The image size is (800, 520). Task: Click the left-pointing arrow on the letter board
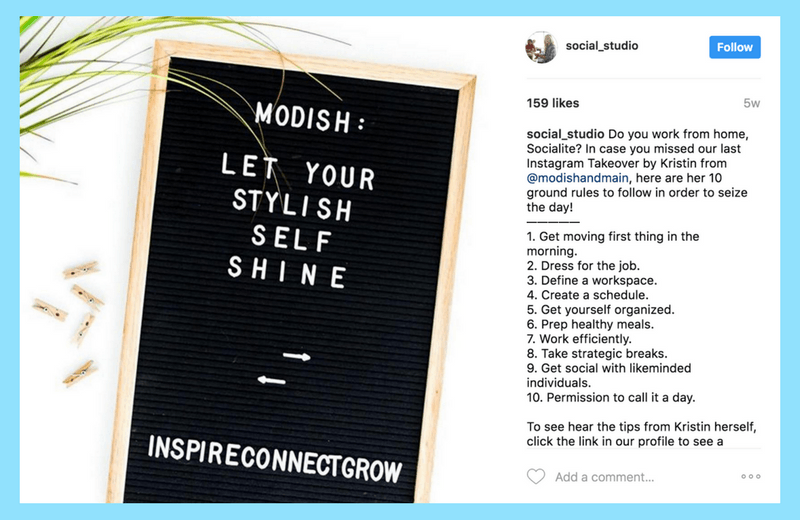click(271, 380)
